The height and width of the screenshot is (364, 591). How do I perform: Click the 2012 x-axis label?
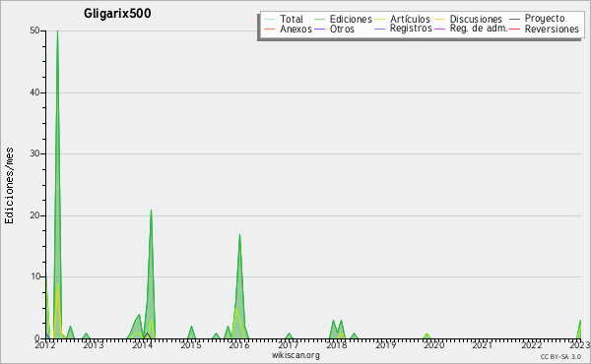point(45,345)
